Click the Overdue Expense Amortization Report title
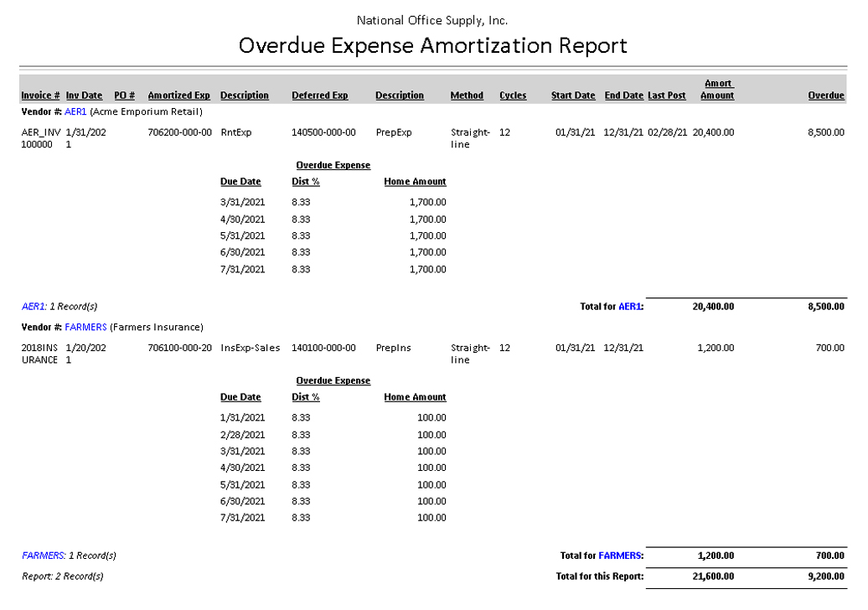Viewport: 868px width, 610px height. [432, 45]
